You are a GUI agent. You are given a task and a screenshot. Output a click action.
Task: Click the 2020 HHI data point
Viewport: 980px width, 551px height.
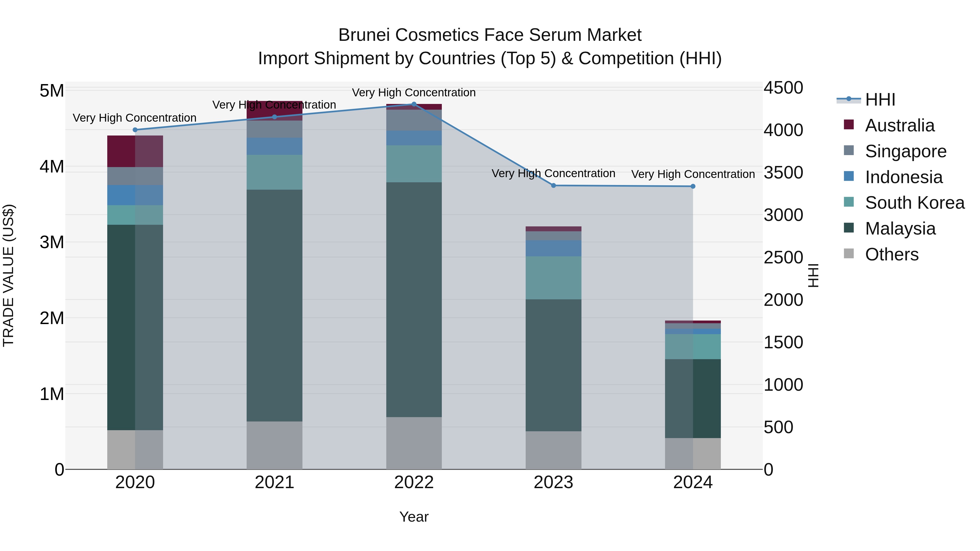click(135, 130)
